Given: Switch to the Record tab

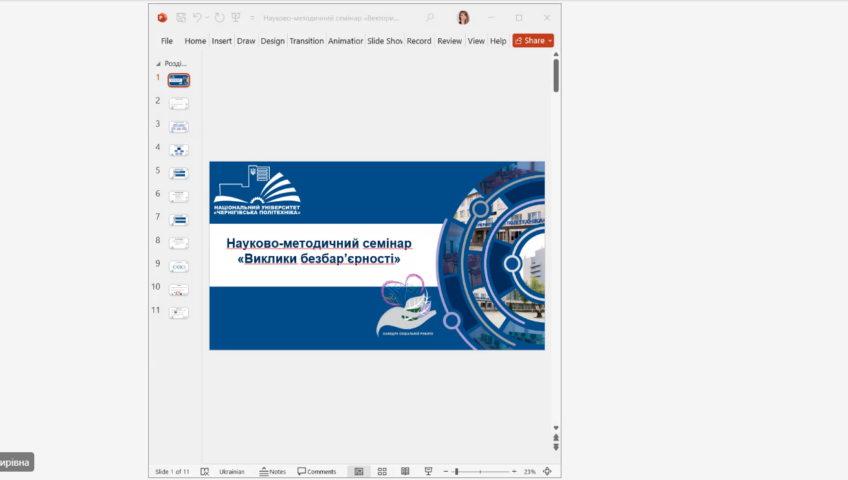Looking at the screenshot, I should [x=419, y=41].
